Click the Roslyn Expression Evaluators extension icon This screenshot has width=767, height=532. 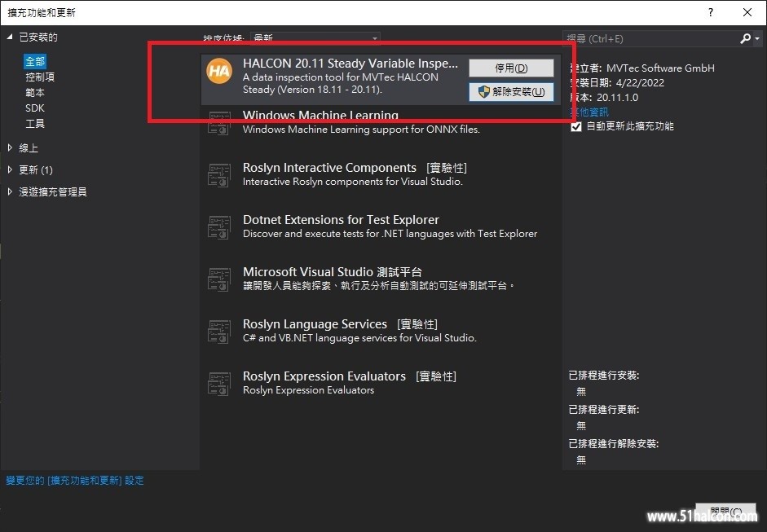click(x=219, y=384)
